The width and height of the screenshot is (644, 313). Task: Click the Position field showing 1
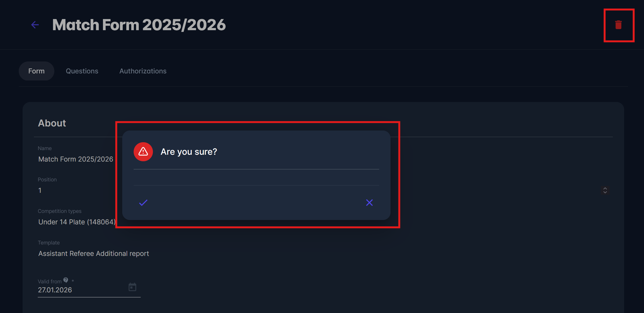40,190
